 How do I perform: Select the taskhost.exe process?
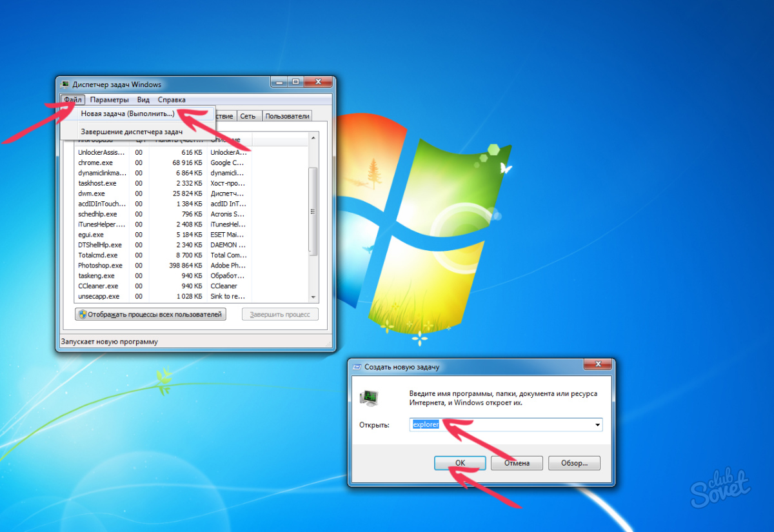pyautogui.click(x=192, y=183)
